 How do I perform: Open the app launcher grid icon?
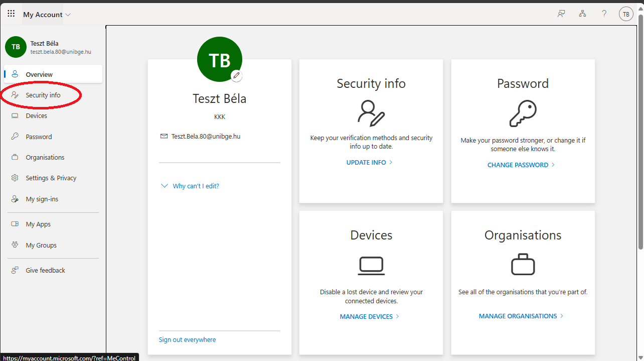[11, 14]
